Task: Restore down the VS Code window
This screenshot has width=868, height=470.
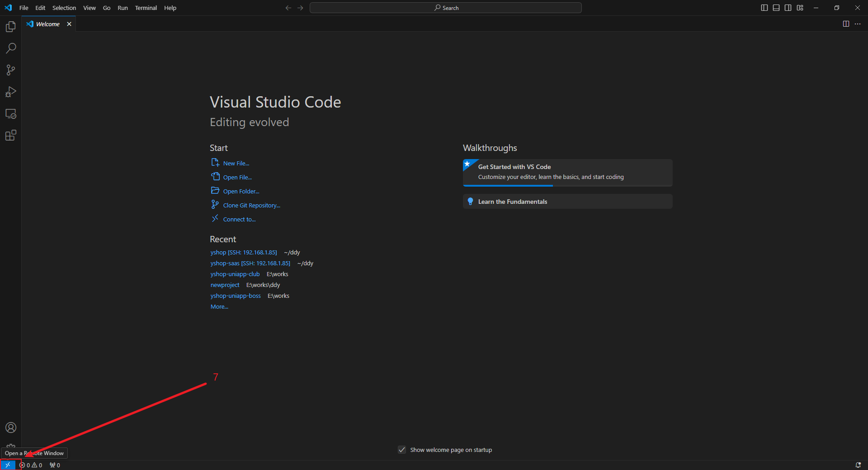Action: pos(837,8)
